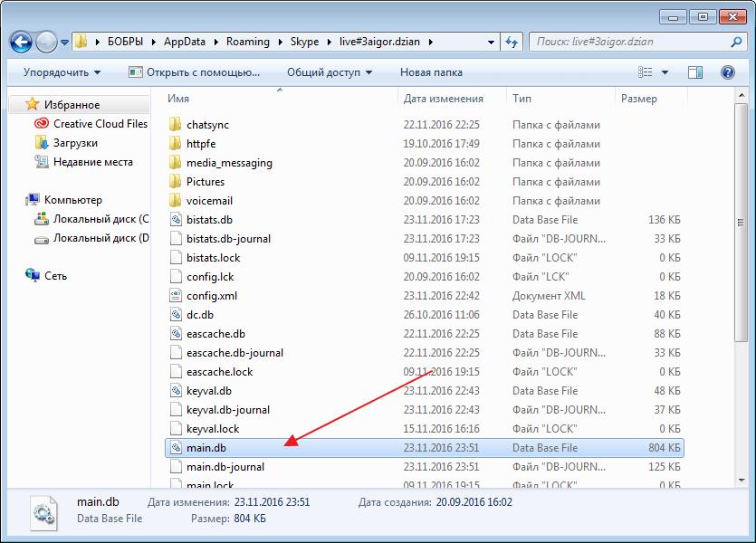Click the Refresh button beside address bar
This screenshot has width=756, height=543.
coord(512,42)
